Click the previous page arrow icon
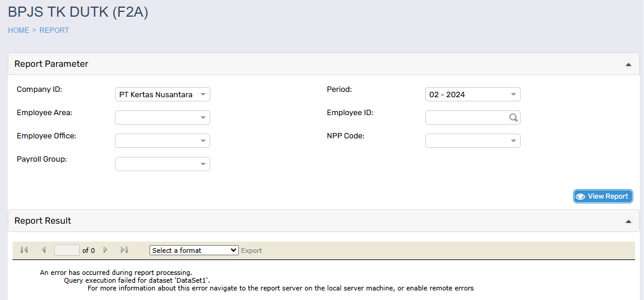The width and height of the screenshot is (644, 300). tap(43, 250)
